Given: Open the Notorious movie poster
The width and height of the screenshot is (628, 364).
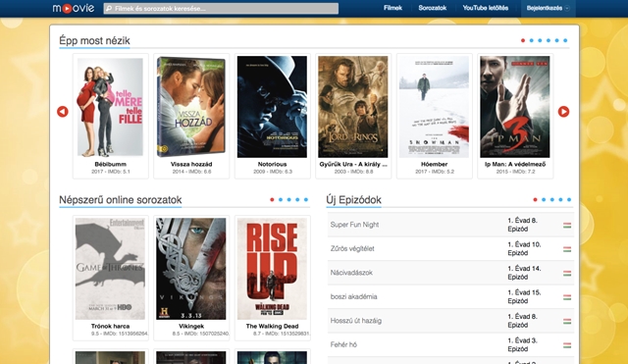Looking at the screenshot, I should tap(272, 107).
